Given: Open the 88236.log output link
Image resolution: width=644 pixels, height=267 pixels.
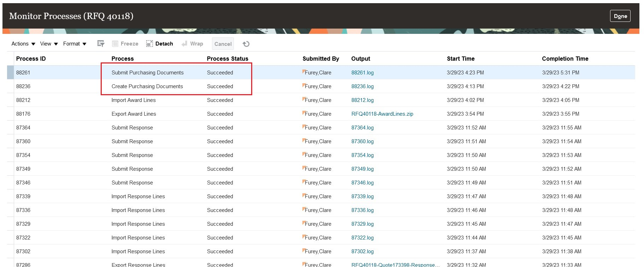Looking at the screenshot, I should [362, 86].
